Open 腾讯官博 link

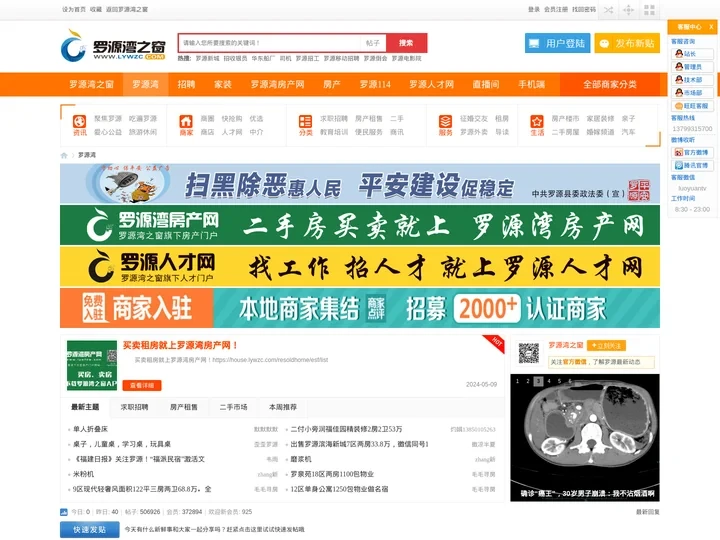[692, 165]
